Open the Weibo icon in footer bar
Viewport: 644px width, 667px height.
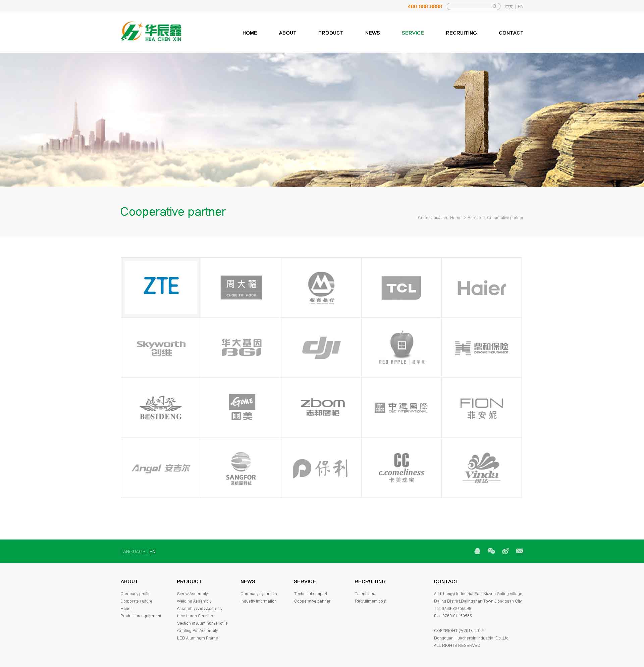point(505,551)
